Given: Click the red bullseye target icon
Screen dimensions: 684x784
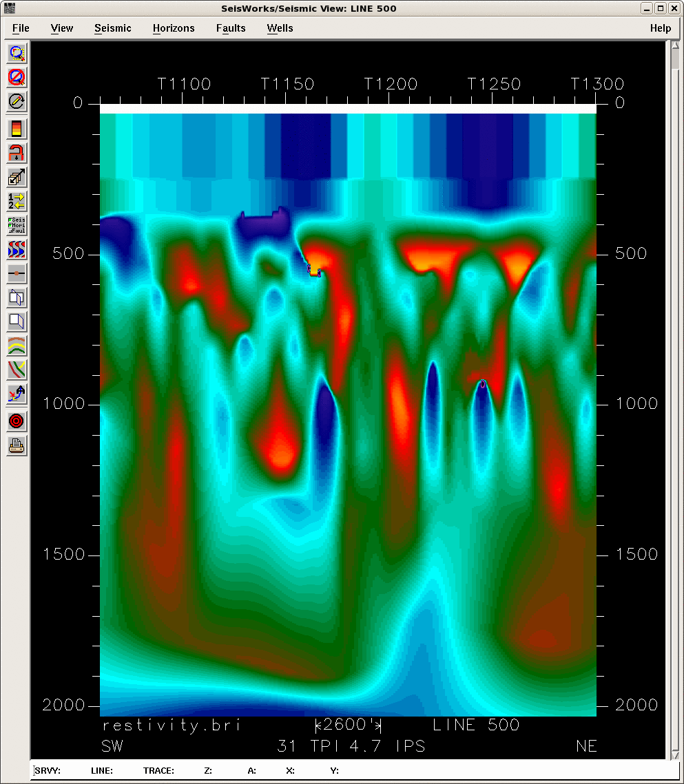Looking at the screenshot, I should click(x=17, y=421).
